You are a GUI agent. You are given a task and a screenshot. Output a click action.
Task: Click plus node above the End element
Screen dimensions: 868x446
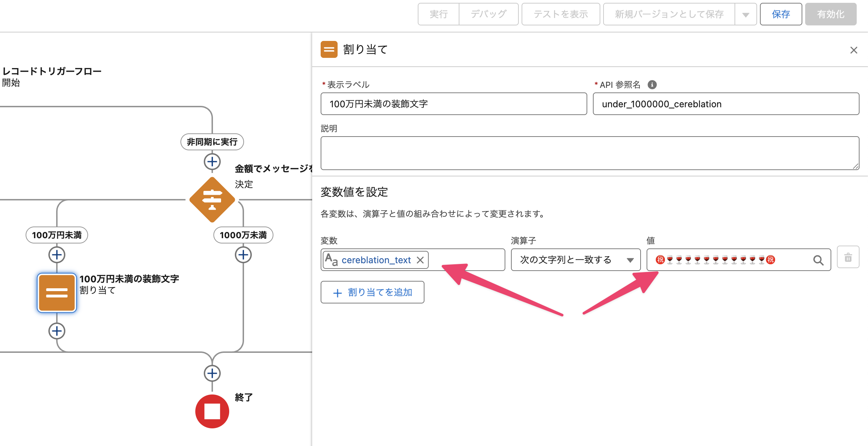pos(212,373)
